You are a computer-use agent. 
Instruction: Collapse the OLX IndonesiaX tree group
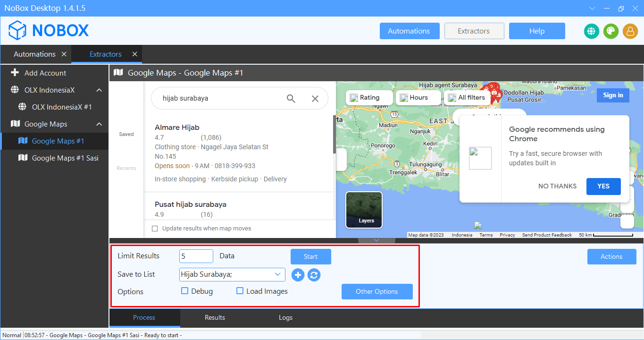click(x=99, y=90)
